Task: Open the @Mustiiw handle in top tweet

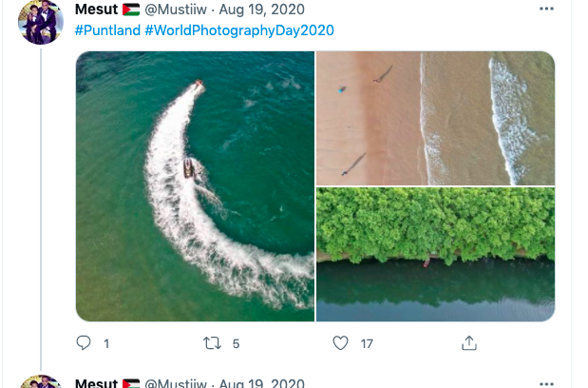Action: [180, 10]
